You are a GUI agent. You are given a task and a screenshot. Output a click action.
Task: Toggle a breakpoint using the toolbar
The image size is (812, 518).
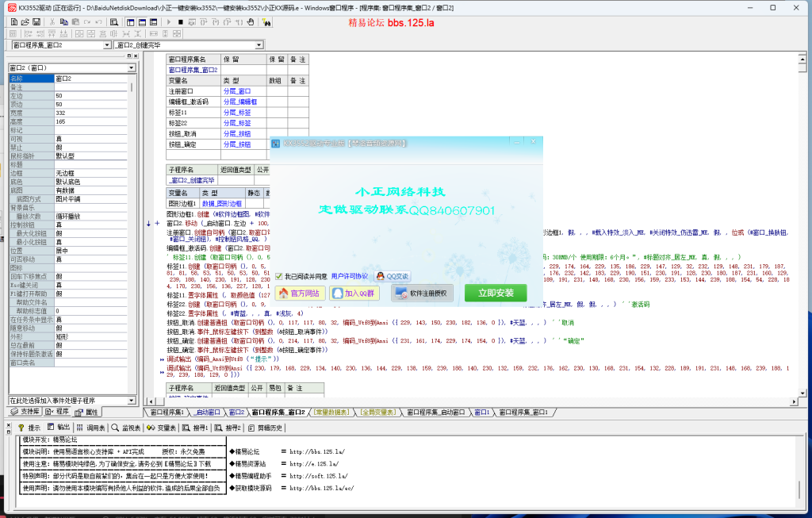click(x=250, y=21)
